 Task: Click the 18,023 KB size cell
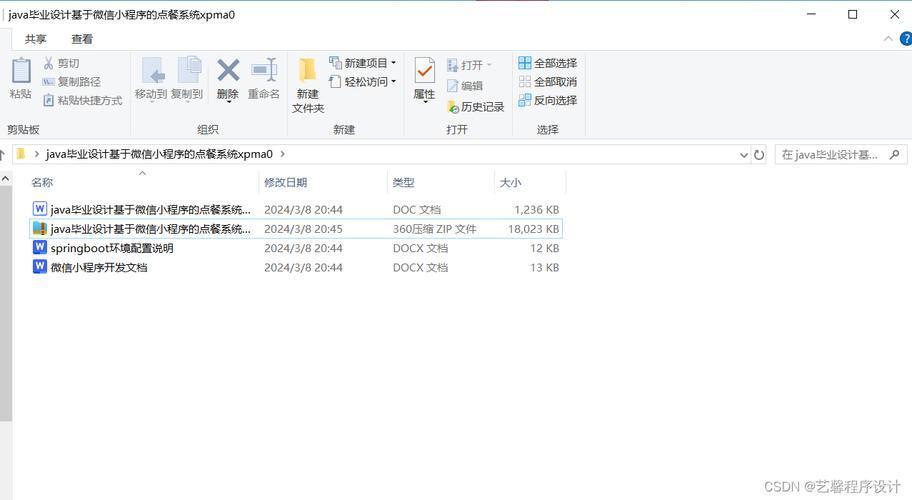pos(533,229)
